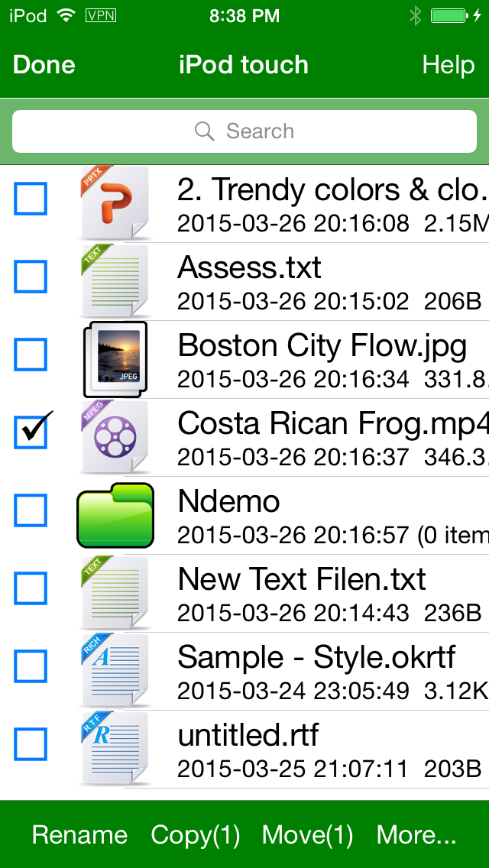Open the JPEG thumbnail of Boston City Flow
Image resolution: width=489 pixels, height=868 pixels.
click(115, 359)
